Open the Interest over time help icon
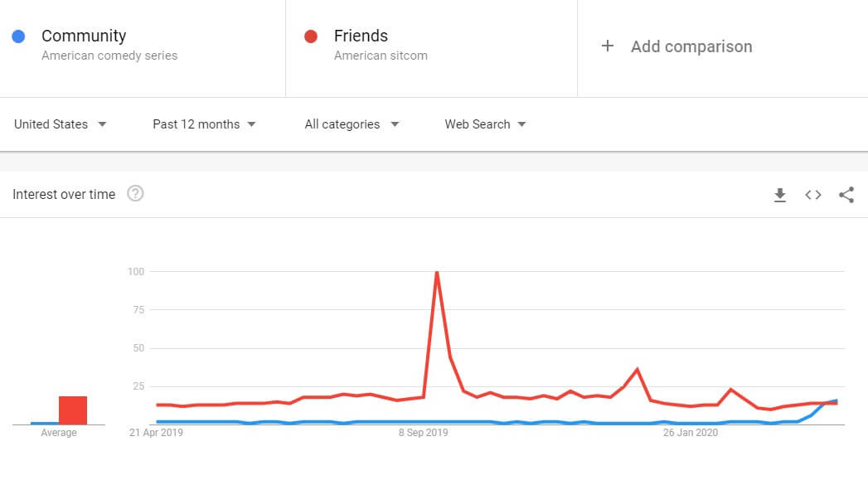 [135, 194]
